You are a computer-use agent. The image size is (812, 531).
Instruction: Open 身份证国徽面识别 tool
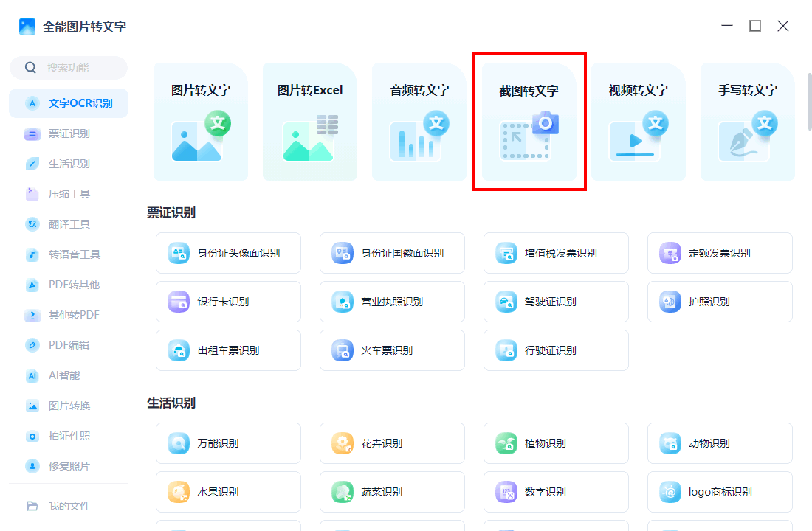(x=392, y=253)
